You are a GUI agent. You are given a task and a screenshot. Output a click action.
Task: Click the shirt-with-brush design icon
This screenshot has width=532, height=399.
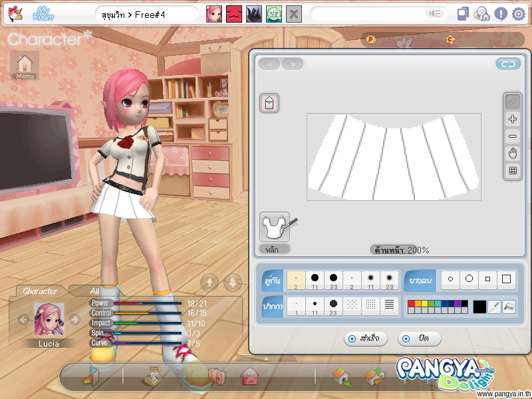[275, 227]
